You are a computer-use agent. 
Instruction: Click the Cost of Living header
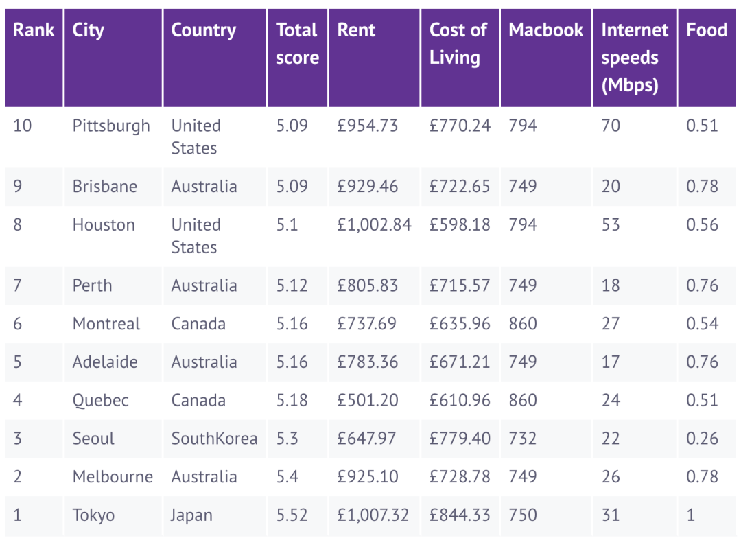point(458,44)
